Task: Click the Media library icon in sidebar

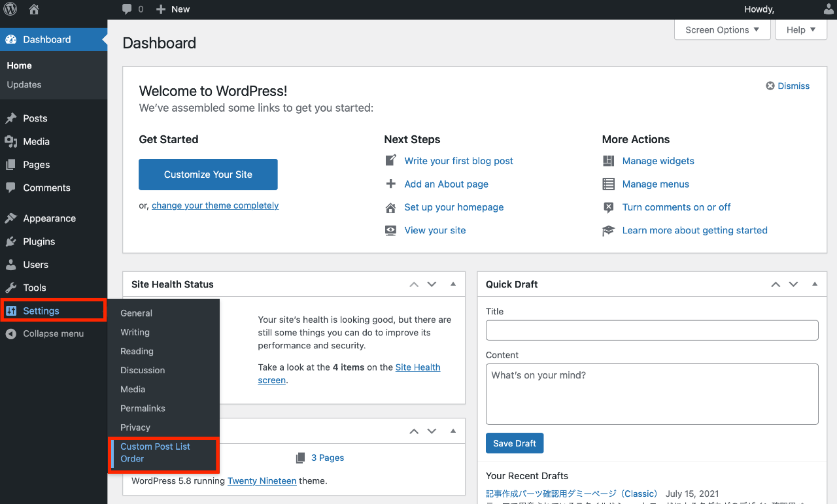Action: (x=10, y=141)
